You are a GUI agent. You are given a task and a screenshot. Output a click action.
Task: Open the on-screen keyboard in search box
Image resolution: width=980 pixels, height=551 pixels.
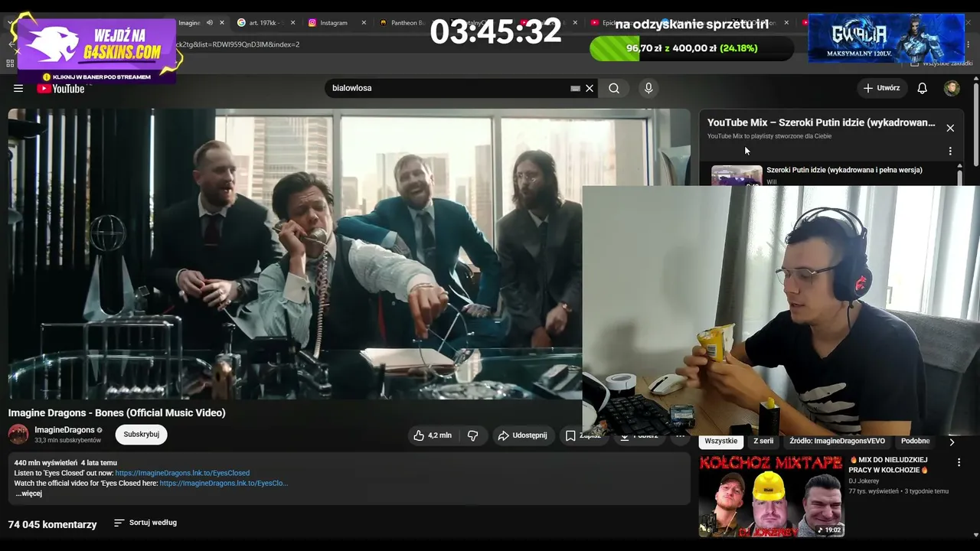[x=575, y=88]
